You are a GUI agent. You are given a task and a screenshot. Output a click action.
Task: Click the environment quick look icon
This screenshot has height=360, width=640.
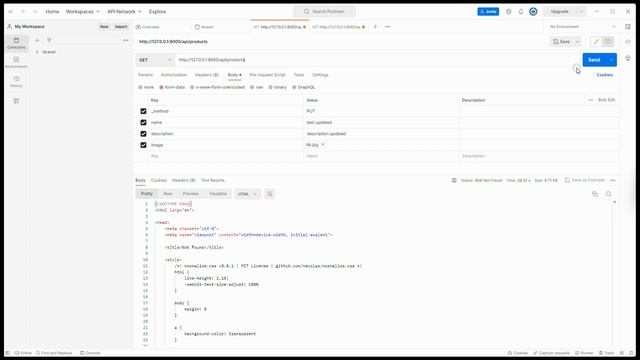point(628,27)
